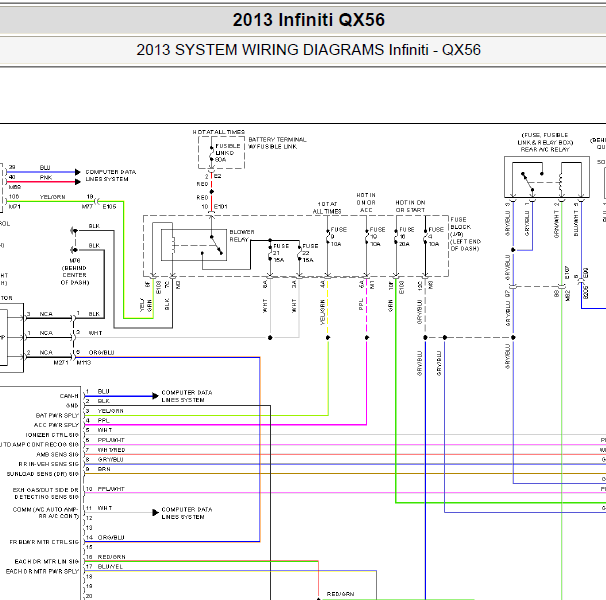
Task: Click the 'PPL/WHT' wire label at pin 6
Action: tap(111, 440)
